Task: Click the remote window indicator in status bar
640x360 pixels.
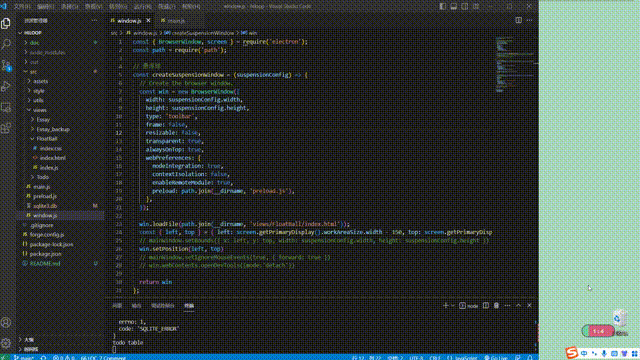Action: click(x=4, y=357)
